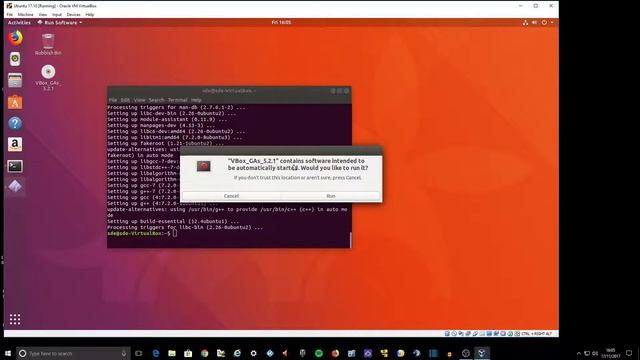640x360 pixels.
Task: Show hidden tray icons chevron
Action: (578, 353)
